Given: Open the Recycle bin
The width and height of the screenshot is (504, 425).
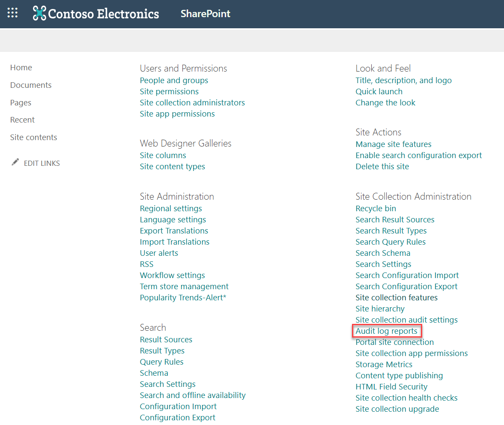Looking at the screenshot, I should pos(376,208).
